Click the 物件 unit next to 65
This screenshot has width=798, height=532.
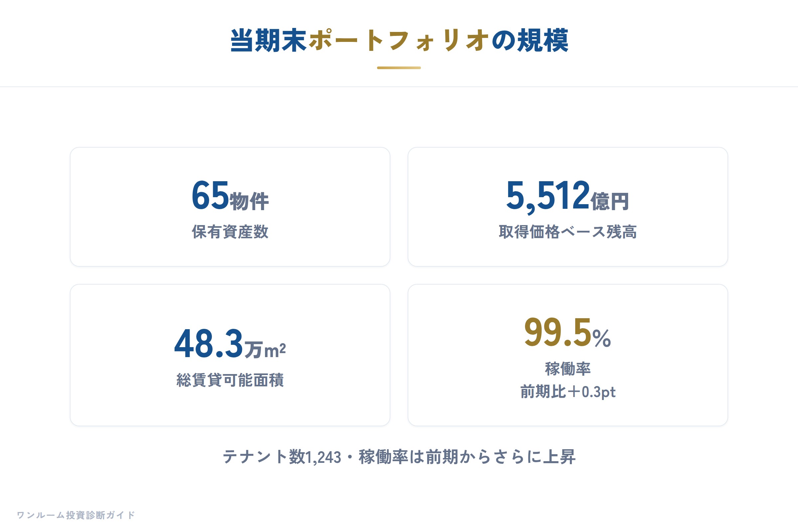tap(249, 201)
